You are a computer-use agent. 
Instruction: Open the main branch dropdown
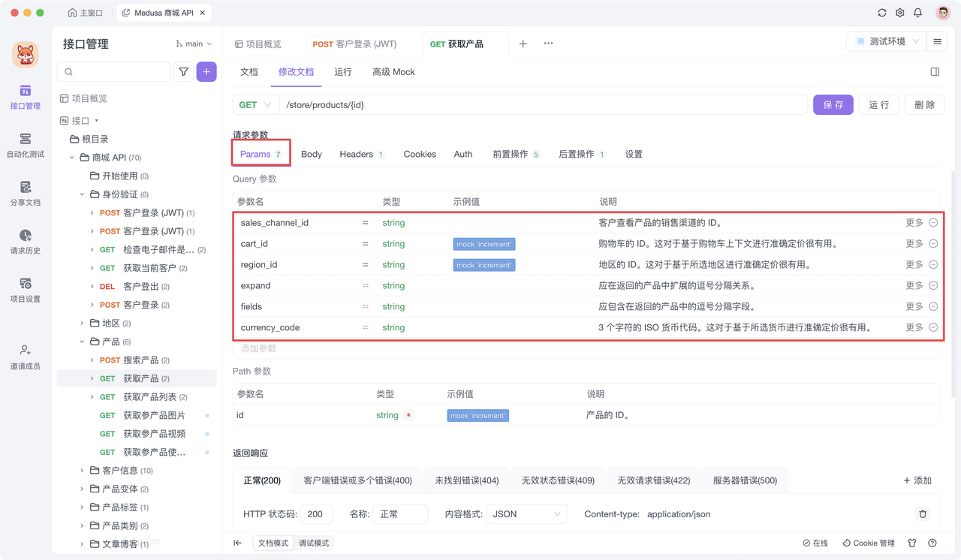[194, 44]
